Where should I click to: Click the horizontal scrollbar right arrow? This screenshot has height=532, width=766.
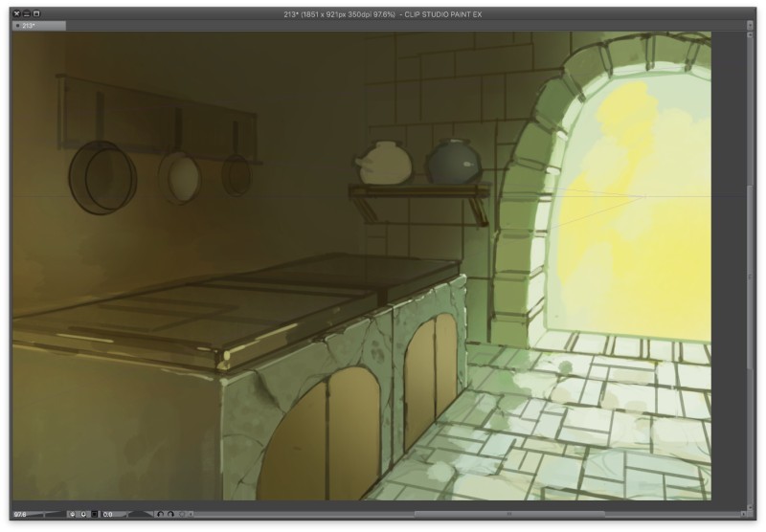(744, 514)
